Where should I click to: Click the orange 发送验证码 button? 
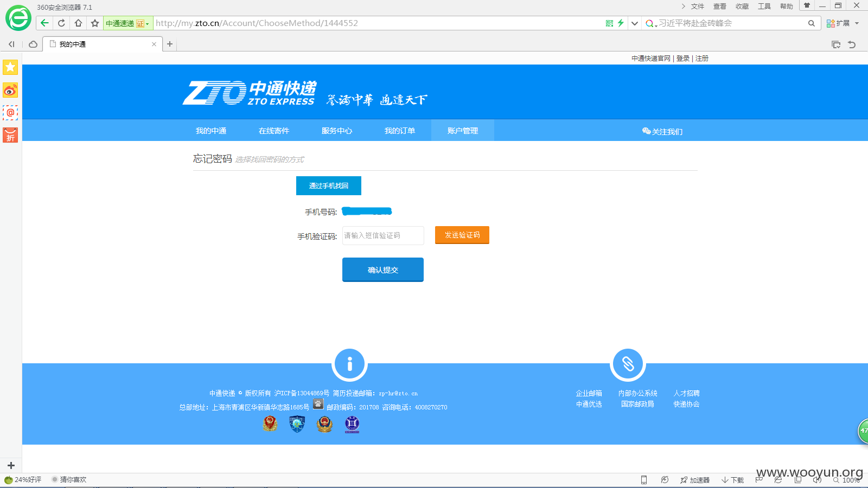pyautogui.click(x=462, y=235)
